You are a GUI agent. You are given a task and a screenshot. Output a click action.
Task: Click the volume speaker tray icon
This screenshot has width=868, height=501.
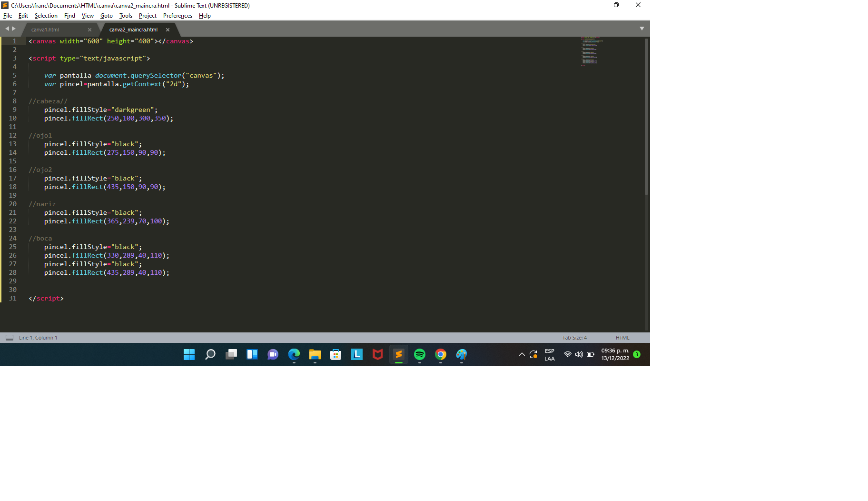579,354
